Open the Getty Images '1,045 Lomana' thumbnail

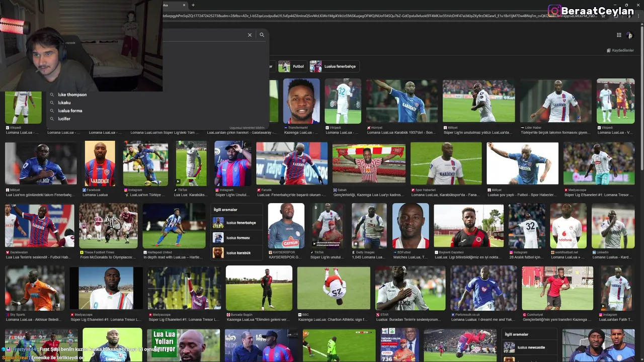tap(369, 226)
